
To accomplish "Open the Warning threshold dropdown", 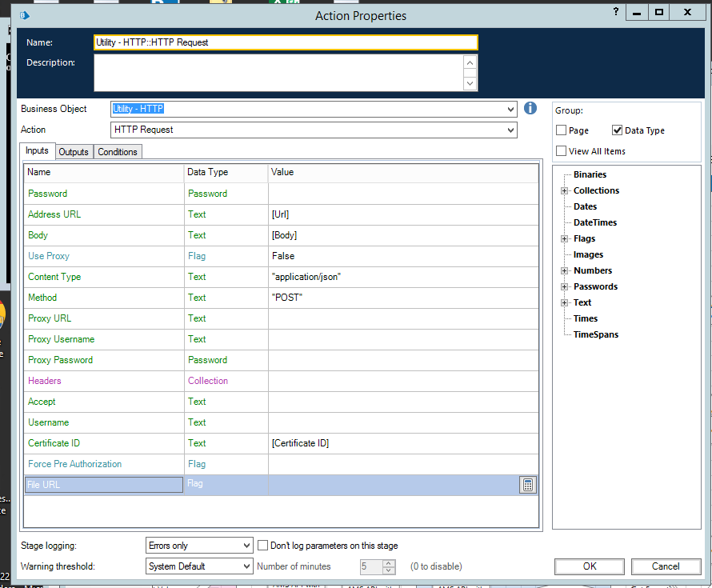I will tap(246, 566).
